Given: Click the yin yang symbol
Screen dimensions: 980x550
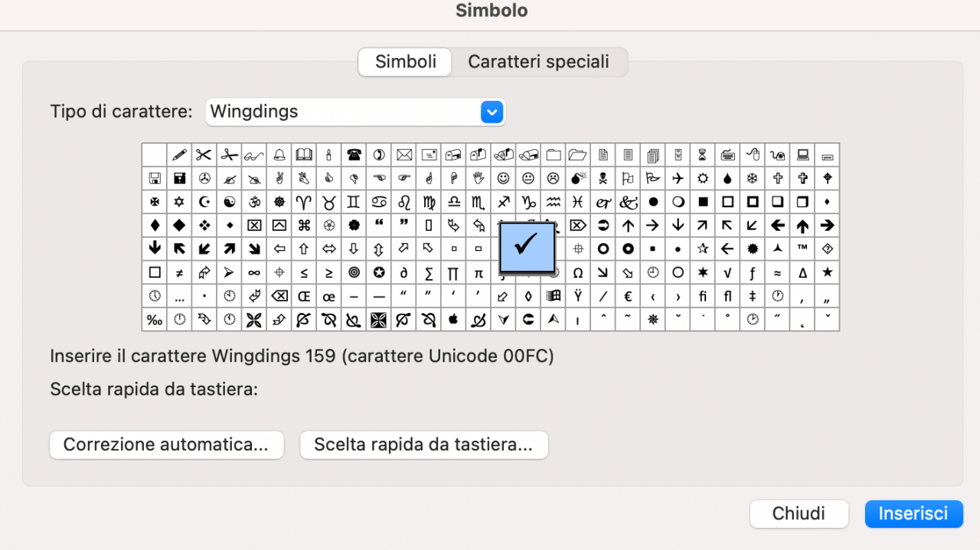Looking at the screenshot, I should [230, 202].
